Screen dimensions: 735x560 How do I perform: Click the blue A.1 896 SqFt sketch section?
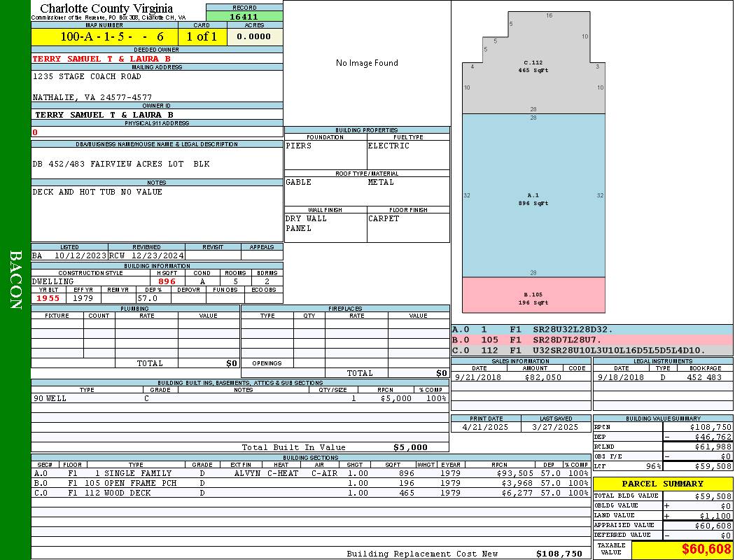tap(533, 195)
